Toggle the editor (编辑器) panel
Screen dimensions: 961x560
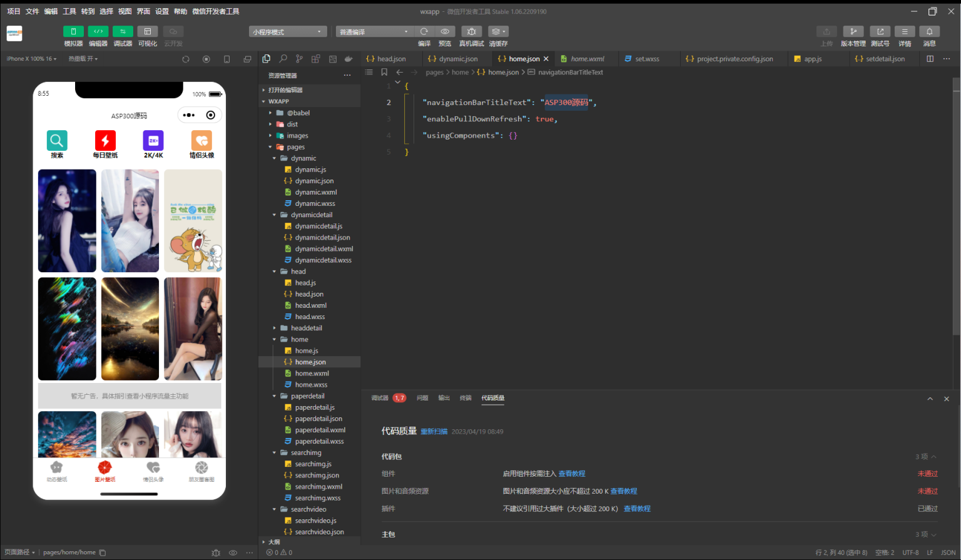(x=98, y=32)
